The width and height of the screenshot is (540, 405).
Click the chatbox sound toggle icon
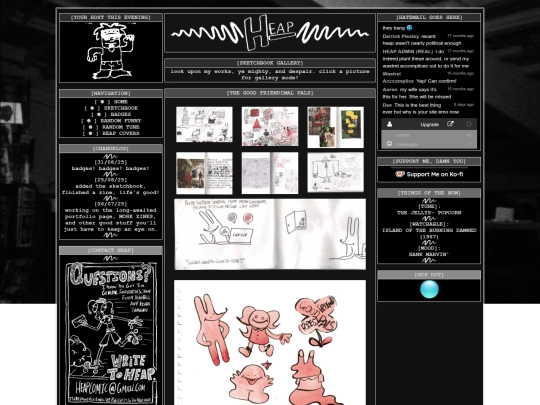469,135
